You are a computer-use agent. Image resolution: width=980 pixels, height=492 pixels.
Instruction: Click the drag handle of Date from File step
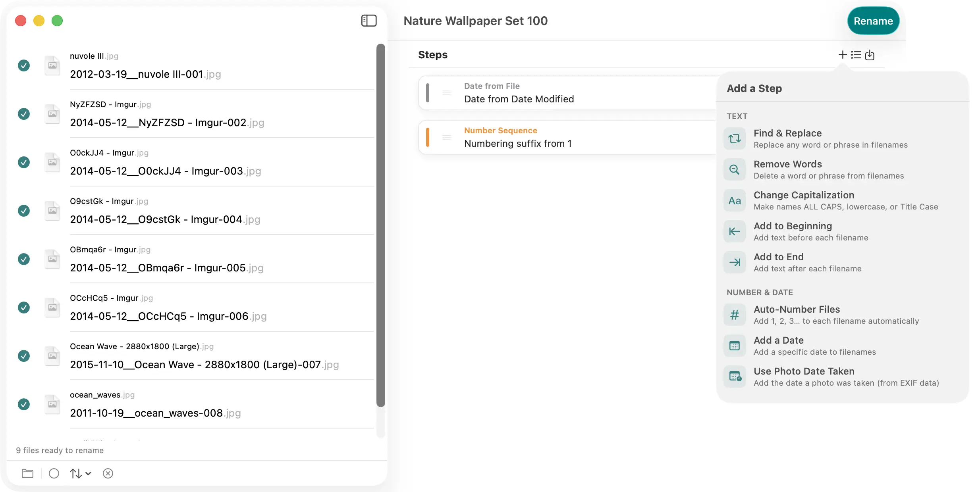[447, 93]
